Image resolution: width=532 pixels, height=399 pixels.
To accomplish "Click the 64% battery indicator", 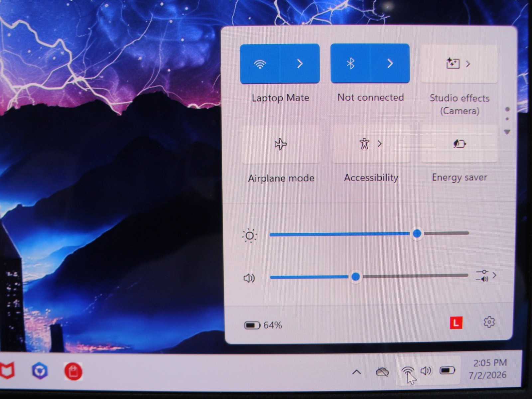I will (263, 325).
